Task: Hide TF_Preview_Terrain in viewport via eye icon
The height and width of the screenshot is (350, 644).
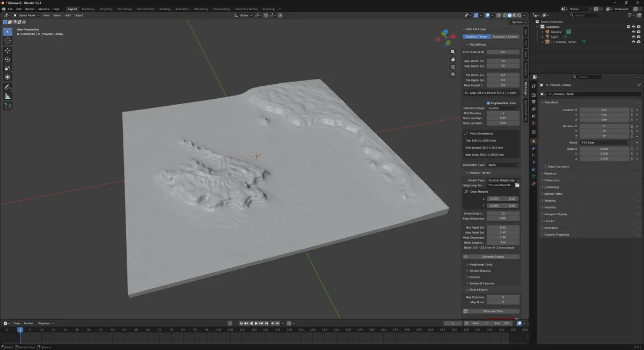Action: point(633,42)
